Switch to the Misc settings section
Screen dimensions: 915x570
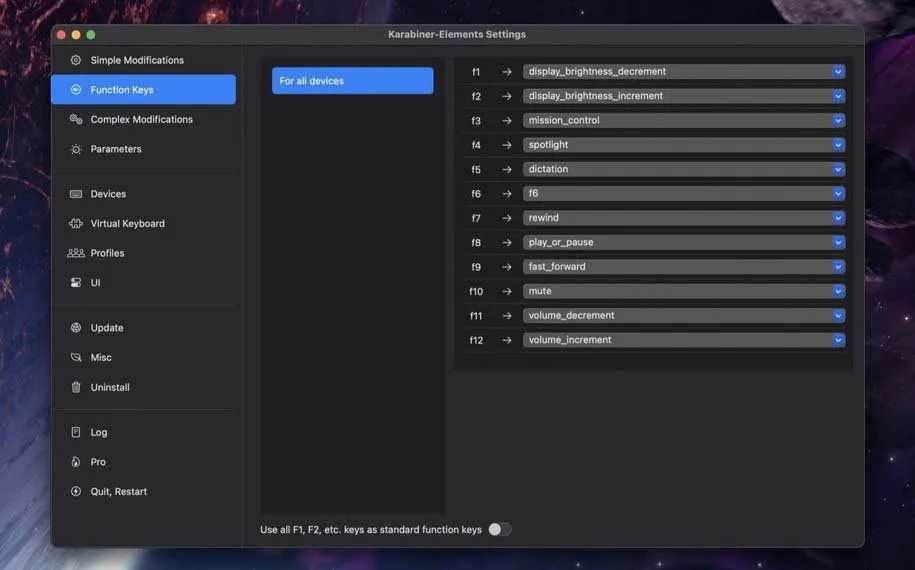point(101,357)
